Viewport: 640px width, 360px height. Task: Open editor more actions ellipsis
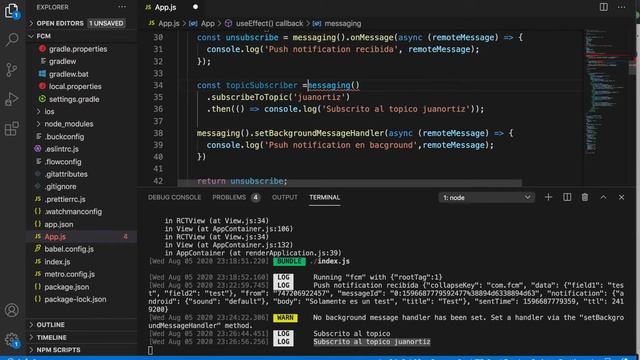click(x=622, y=7)
